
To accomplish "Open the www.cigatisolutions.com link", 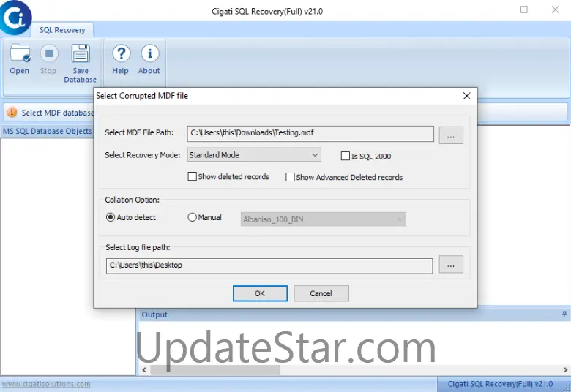I will tap(46, 385).
